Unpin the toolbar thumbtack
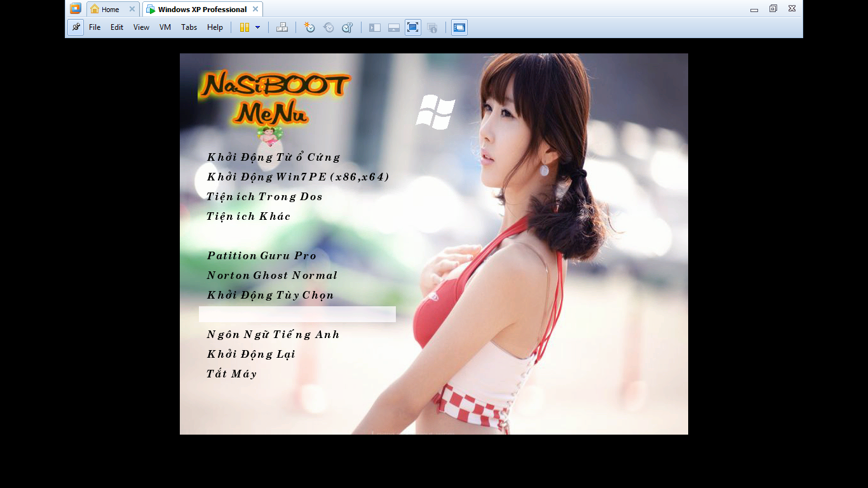Viewport: 868px width, 488px height. (x=76, y=27)
